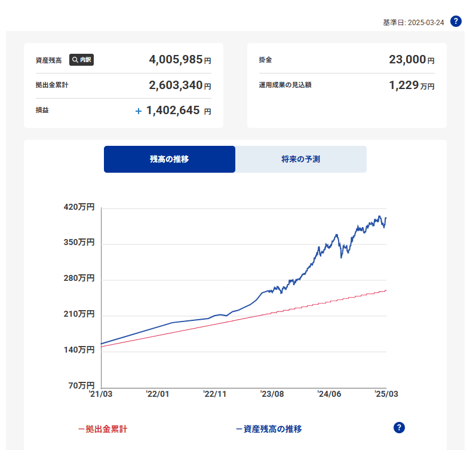
Task: Click the 損益 label
Action: tap(42, 110)
